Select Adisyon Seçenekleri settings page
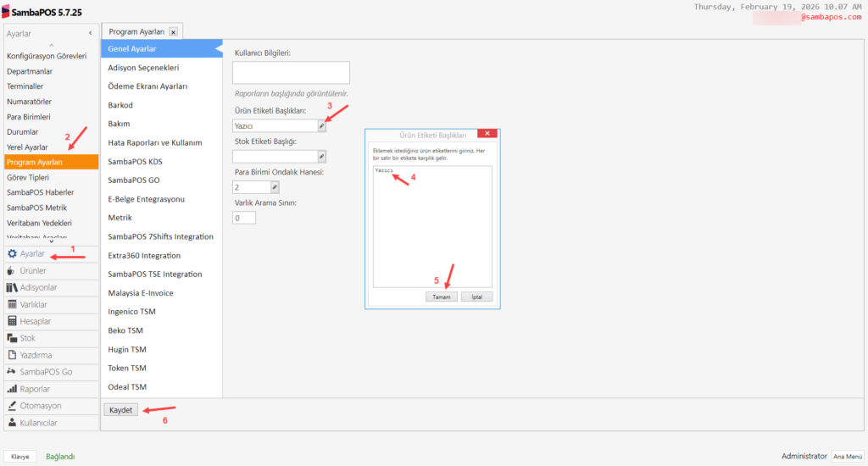This screenshot has height=466, width=868. point(143,68)
